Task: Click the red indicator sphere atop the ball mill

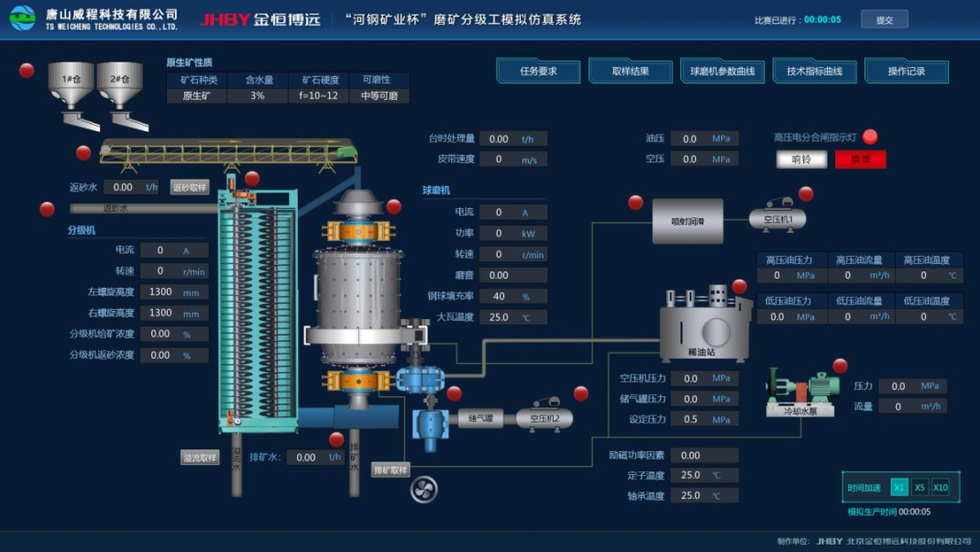Action: [393, 206]
